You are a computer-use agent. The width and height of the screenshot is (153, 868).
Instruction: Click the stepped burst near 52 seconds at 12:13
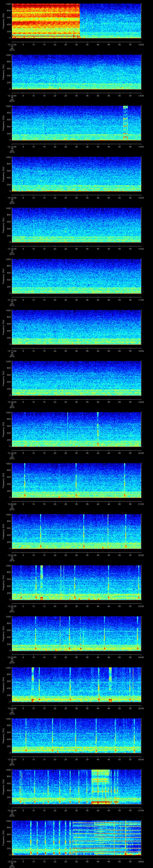coord(125,123)
